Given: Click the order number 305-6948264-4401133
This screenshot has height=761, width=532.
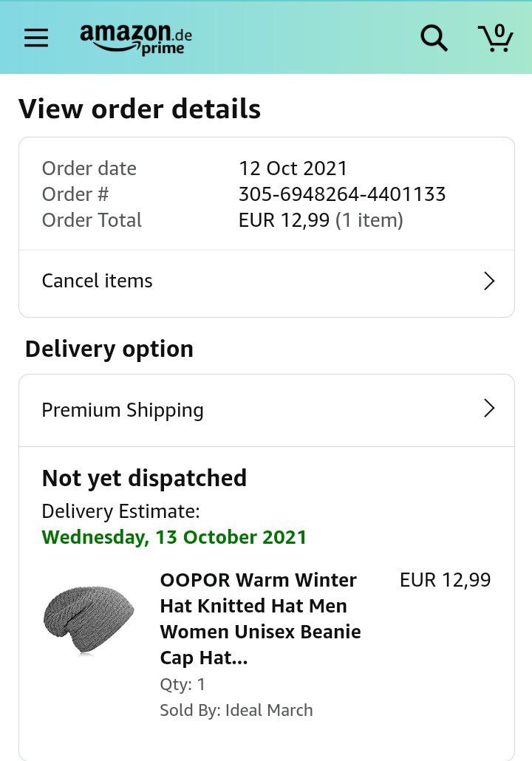Looking at the screenshot, I should coord(342,194).
